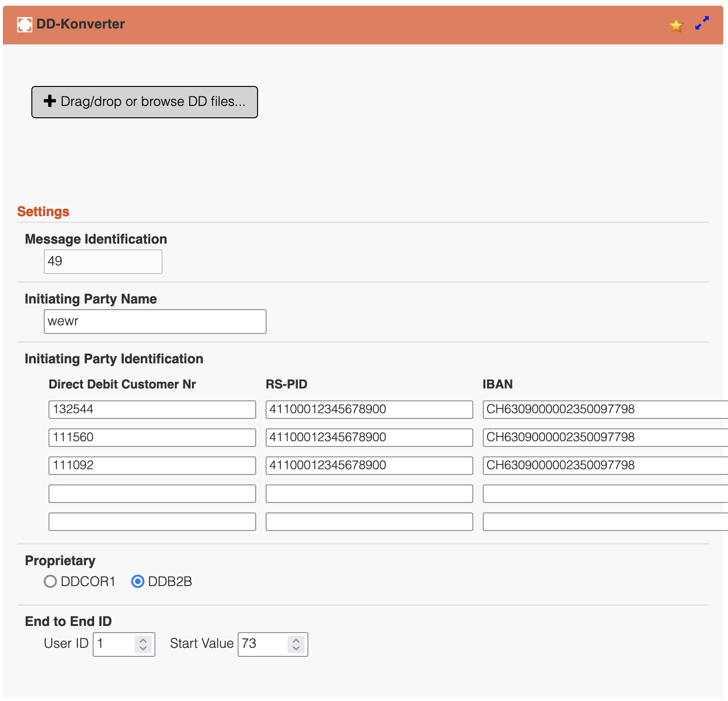Focus the Message Identification field
728x701 pixels.
point(103,262)
